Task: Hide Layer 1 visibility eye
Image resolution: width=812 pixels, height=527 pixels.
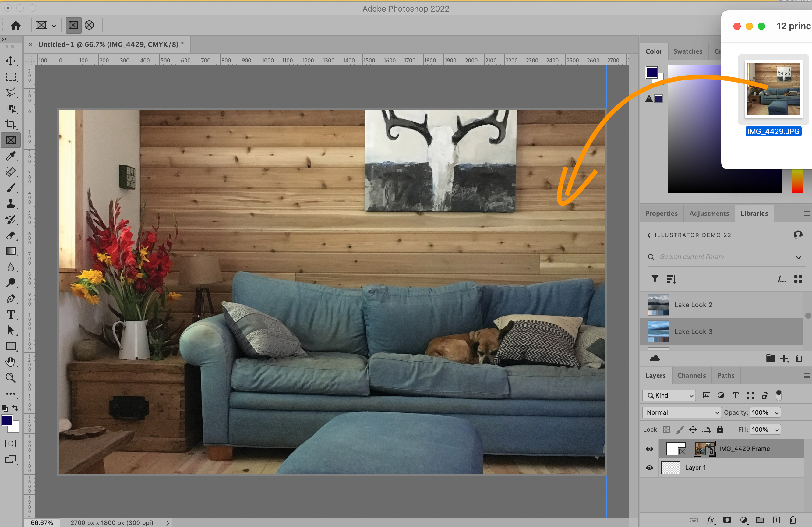Action: point(649,468)
